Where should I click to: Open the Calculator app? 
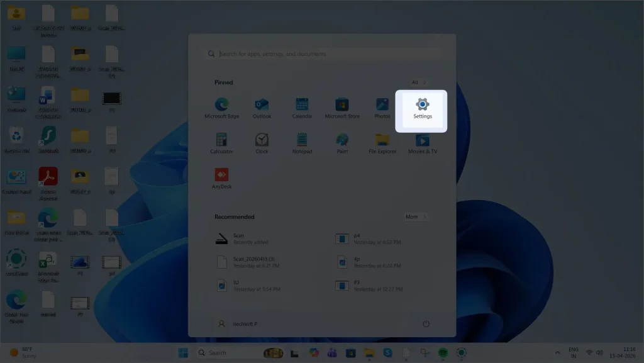coord(221,142)
